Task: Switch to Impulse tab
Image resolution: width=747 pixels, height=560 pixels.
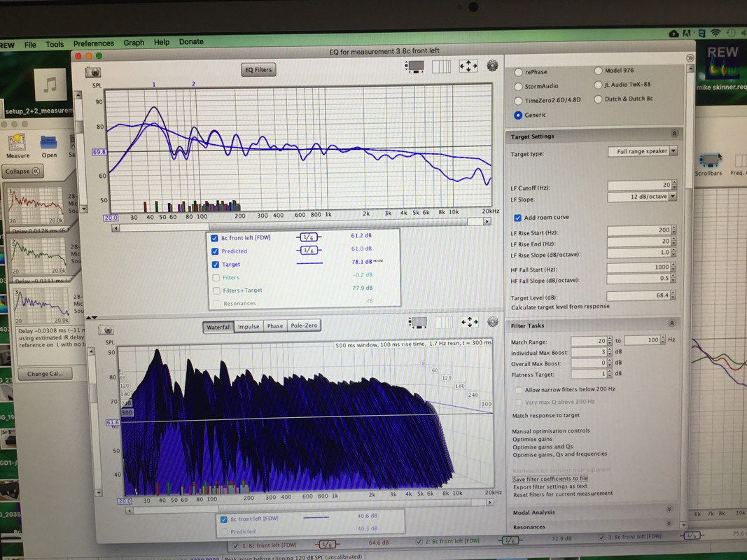Action: (x=249, y=326)
